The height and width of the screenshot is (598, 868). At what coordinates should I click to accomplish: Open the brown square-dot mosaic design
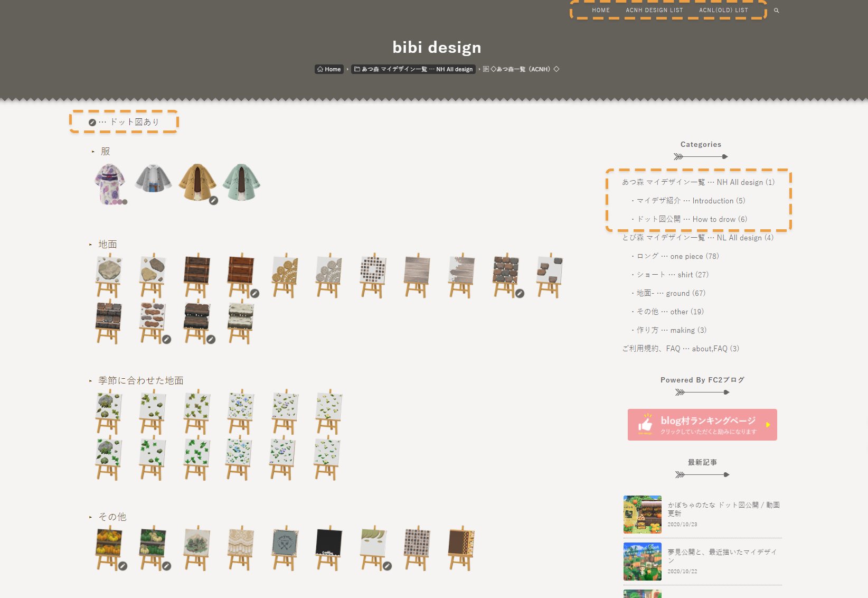pyautogui.click(x=373, y=275)
